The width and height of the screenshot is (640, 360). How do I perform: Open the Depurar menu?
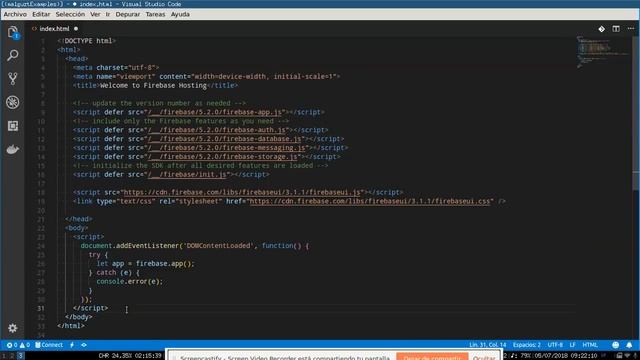(127, 14)
